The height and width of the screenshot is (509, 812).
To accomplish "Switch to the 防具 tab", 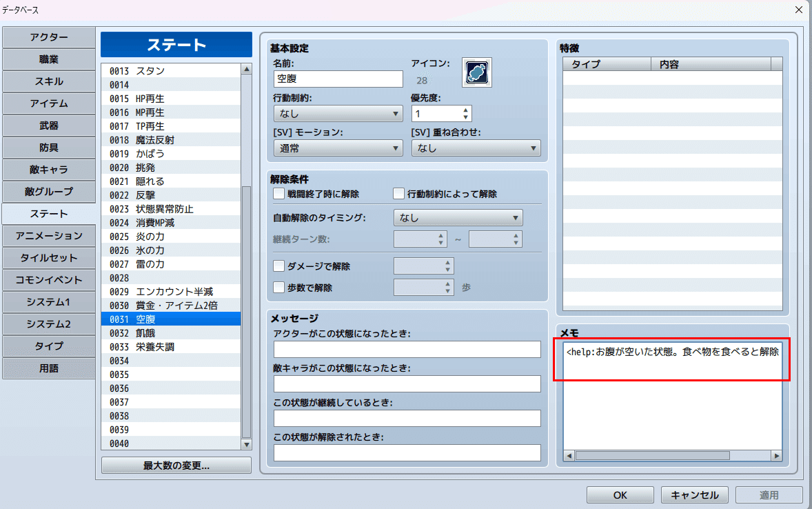I will click(x=49, y=148).
